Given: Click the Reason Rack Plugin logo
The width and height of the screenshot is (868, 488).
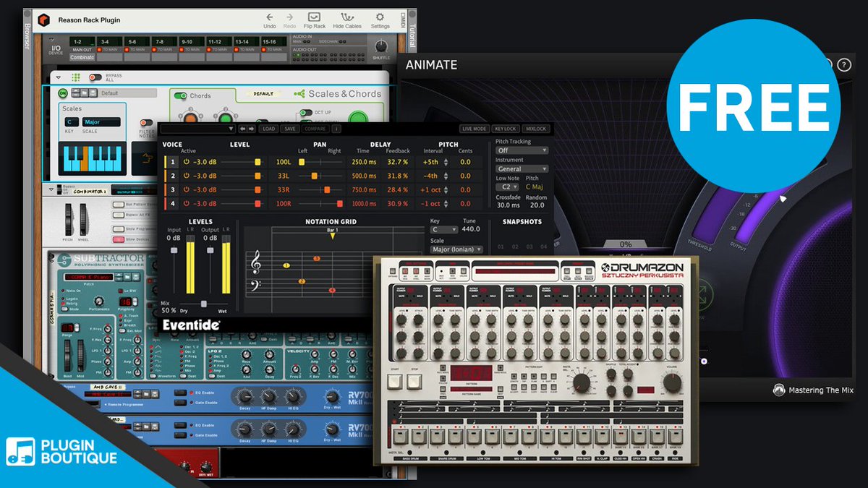Looking at the screenshot, I should click(43, 20).
